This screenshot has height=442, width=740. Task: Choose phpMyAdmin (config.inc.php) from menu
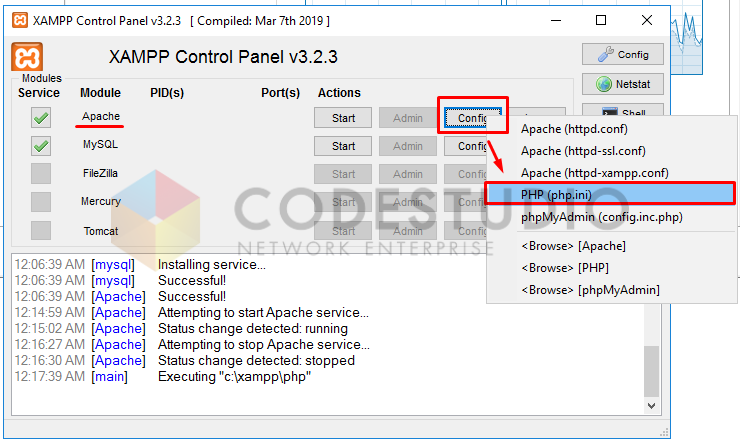[612, 217]
